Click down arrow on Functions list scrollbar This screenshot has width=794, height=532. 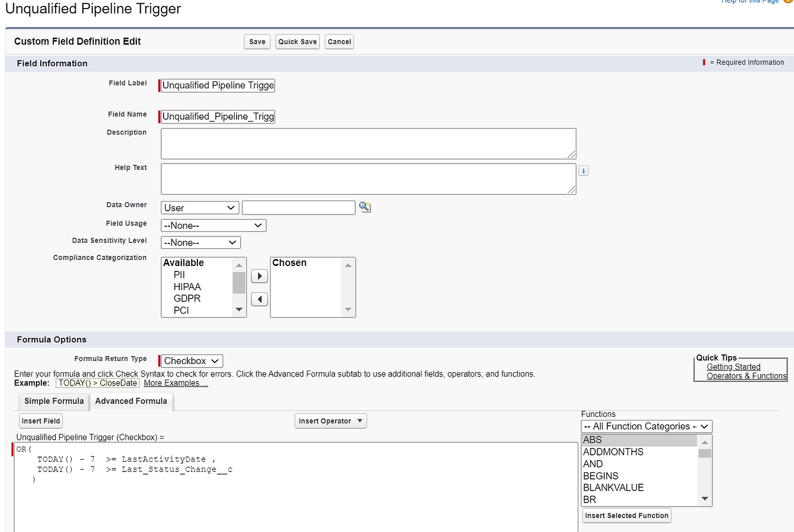pyautogui.click(x=704, y=498)
